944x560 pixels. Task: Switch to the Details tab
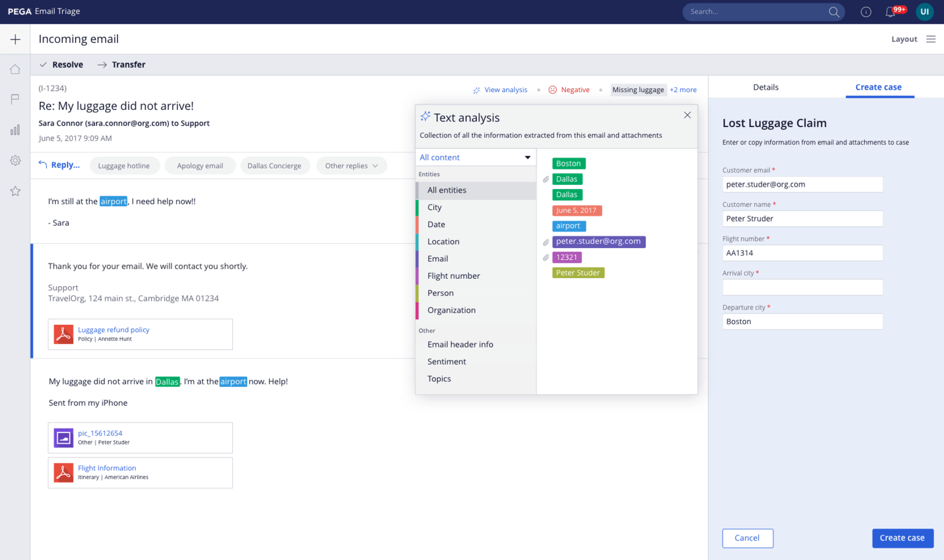pos(765,87)
